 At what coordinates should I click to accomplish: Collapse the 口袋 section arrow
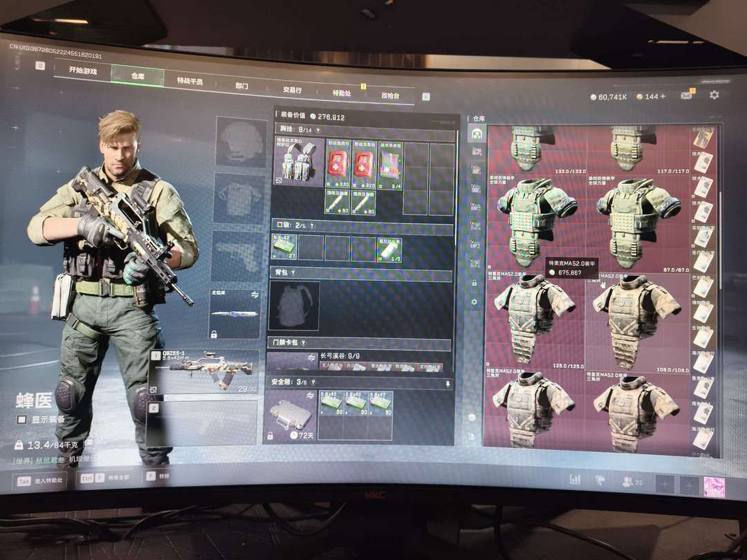click(312, 225)
